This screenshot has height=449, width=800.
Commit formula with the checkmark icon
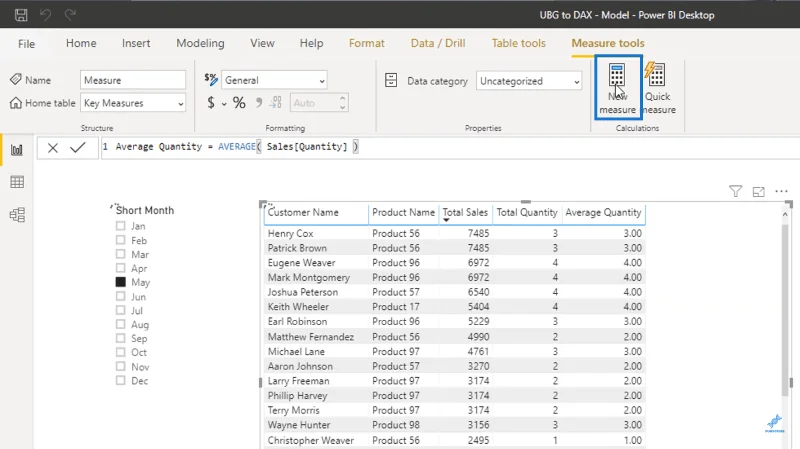coord(78,148)
